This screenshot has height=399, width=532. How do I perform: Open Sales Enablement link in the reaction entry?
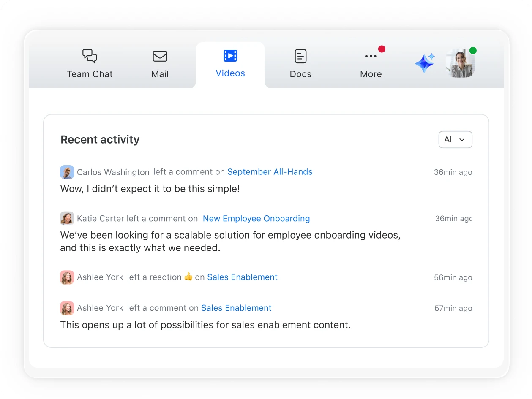coord(242,277)
